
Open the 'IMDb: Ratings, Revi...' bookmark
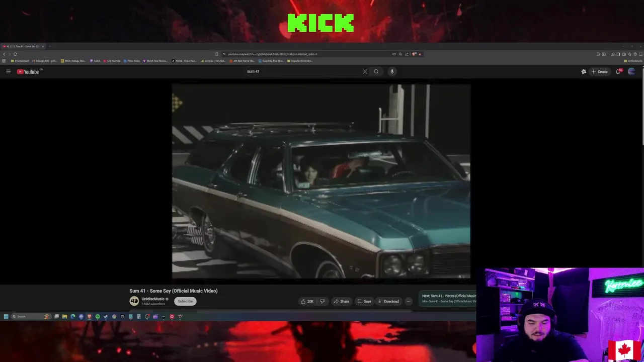[73, 61]
